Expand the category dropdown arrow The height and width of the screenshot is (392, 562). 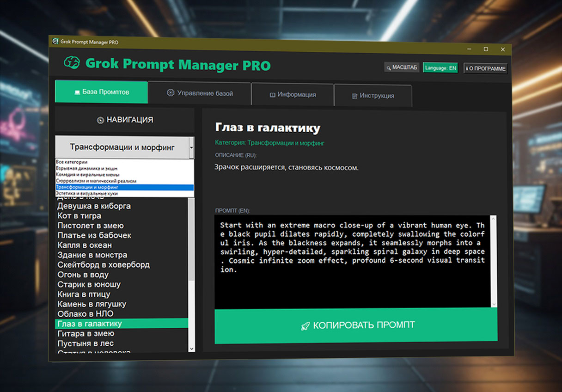tap(191, 148)
